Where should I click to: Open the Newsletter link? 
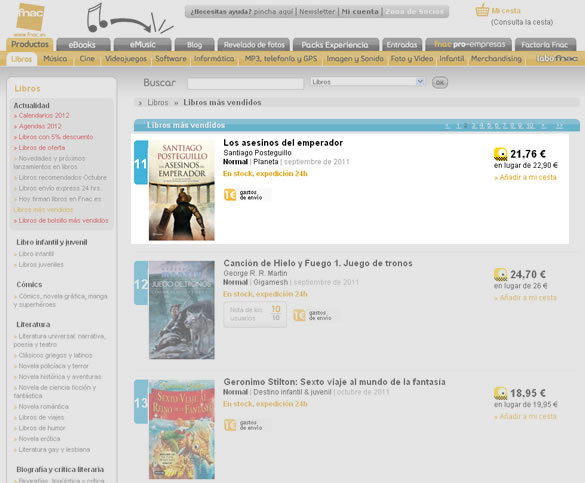coord(317,12)
